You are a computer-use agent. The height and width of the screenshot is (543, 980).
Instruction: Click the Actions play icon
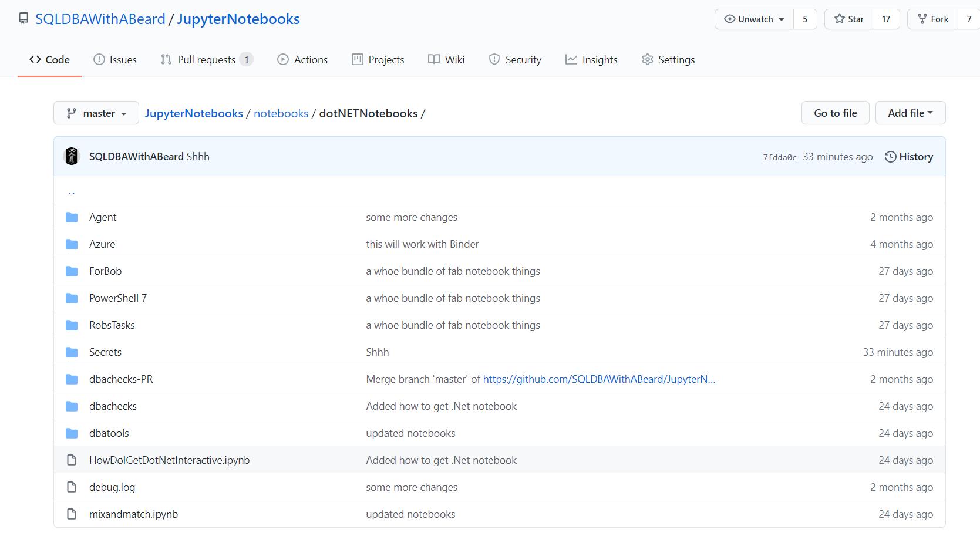pyautogui.click(x=283, y=59)
